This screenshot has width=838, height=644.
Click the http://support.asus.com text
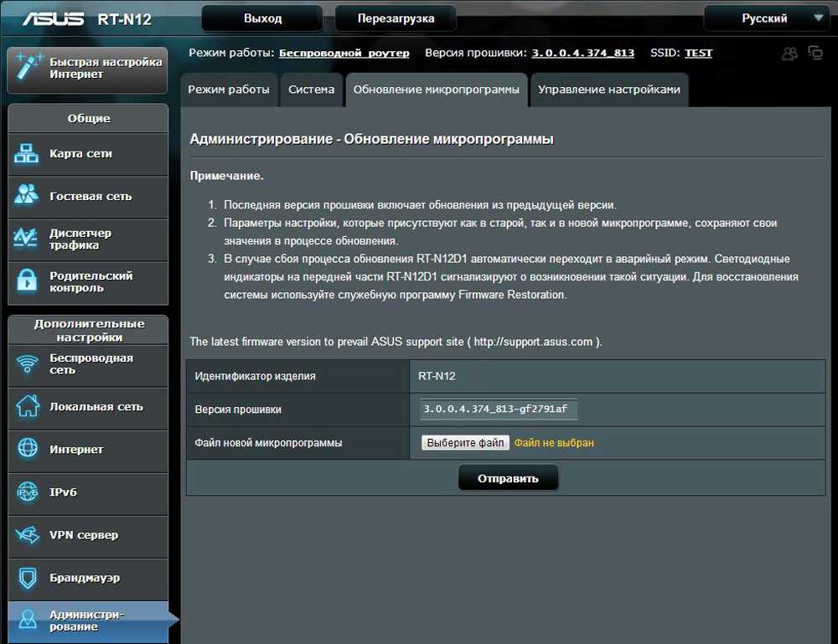point(533,342)
